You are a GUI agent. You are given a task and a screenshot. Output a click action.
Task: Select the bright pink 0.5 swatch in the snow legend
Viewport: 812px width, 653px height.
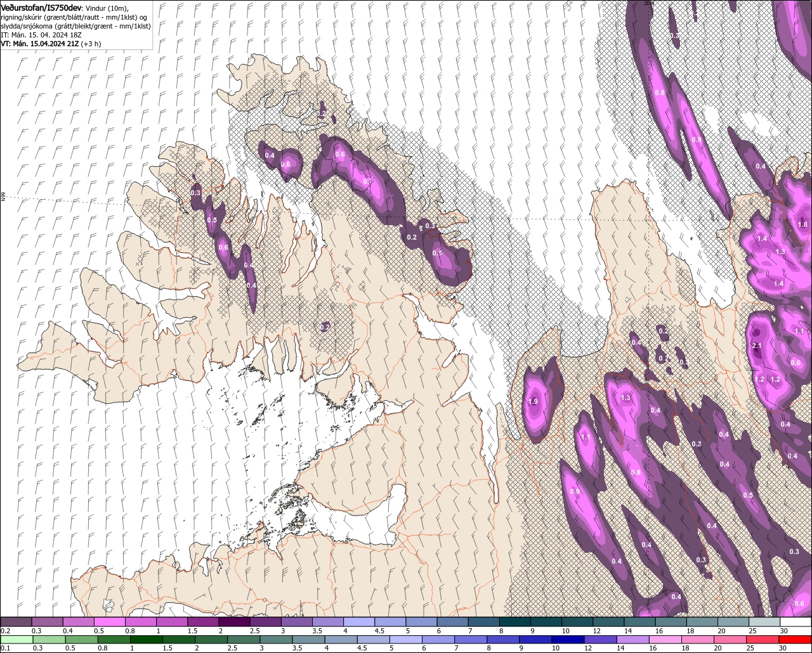(x=109, y=622)
